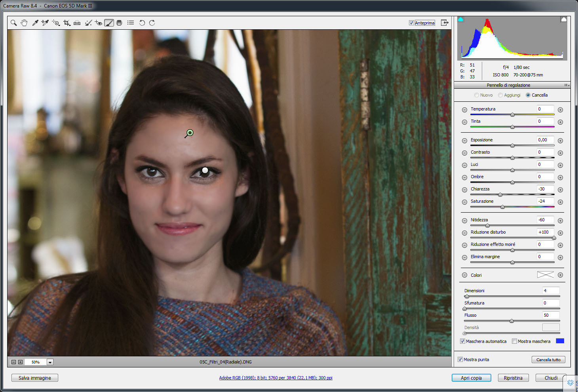Pick the White Balance eyedropper tool
Screen dimensions: 578x392
point(35,23)
